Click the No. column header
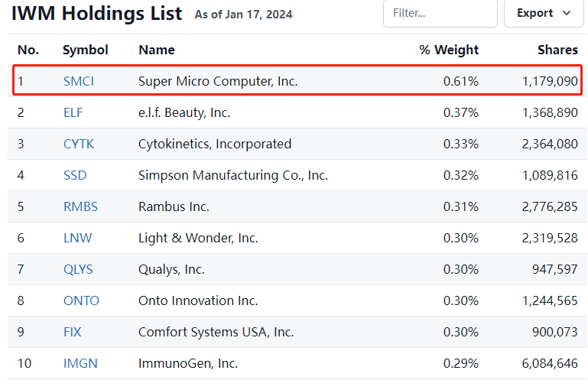The height and width of the screenshot is (380, 588). [x=28, y=50]
